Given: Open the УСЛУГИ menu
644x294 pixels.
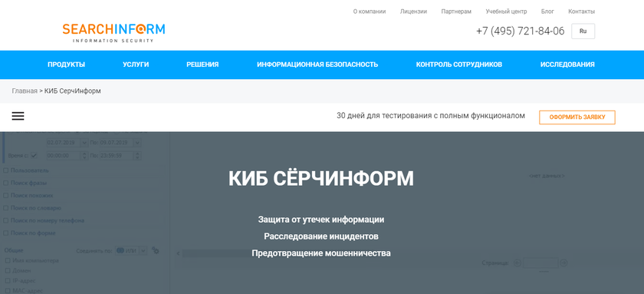Looking at the screenshot, I should click(136, 64).
